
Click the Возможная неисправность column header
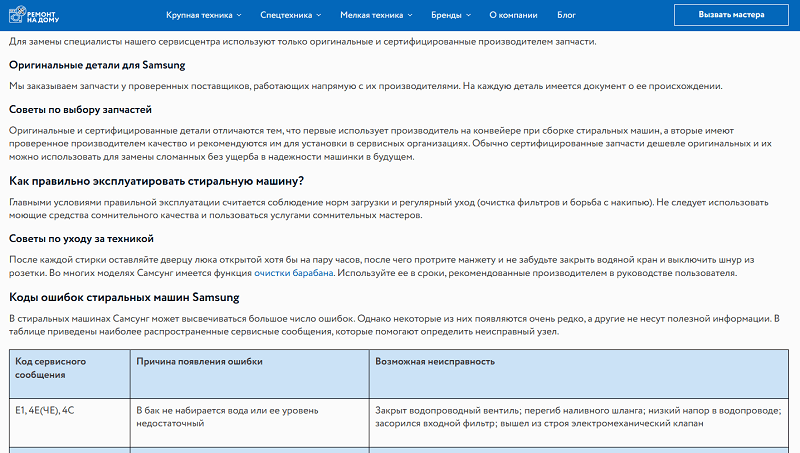(x=579, y=374)
